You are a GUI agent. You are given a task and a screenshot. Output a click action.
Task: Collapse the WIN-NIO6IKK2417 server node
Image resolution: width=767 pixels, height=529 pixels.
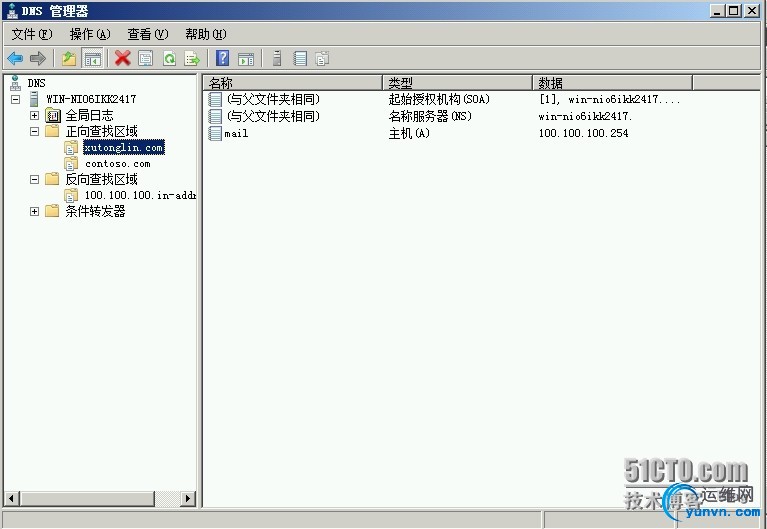click(x=16, y=99)
